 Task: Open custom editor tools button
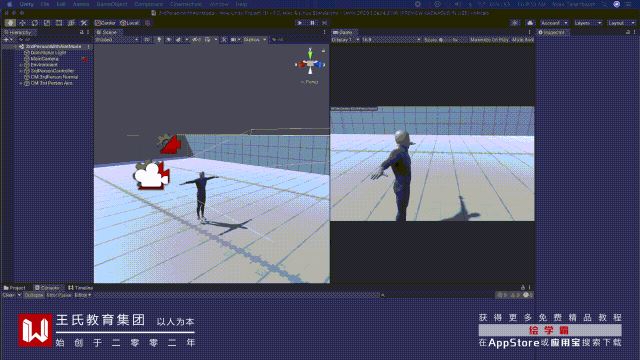pyautogui.click(x=84, y=23)
